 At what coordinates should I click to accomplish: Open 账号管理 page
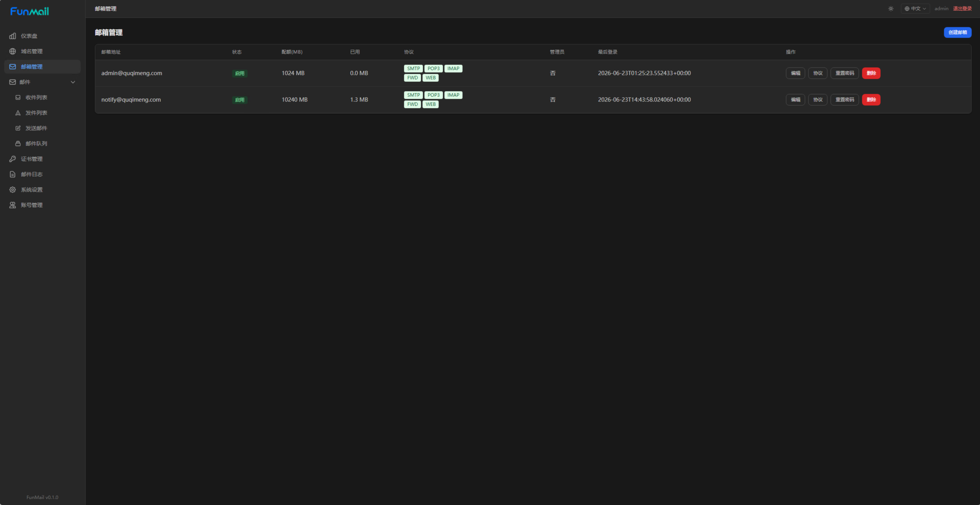pyautogui.click(x=42, y=205)
